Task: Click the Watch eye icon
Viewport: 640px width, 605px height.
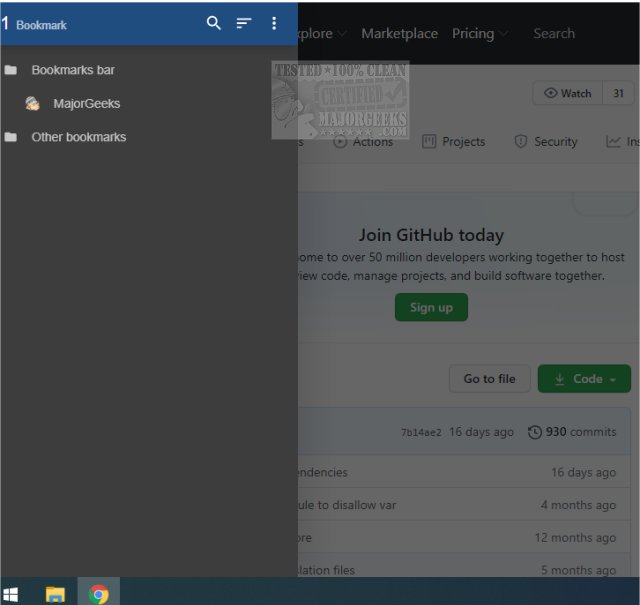Action: tap(551, 93)
